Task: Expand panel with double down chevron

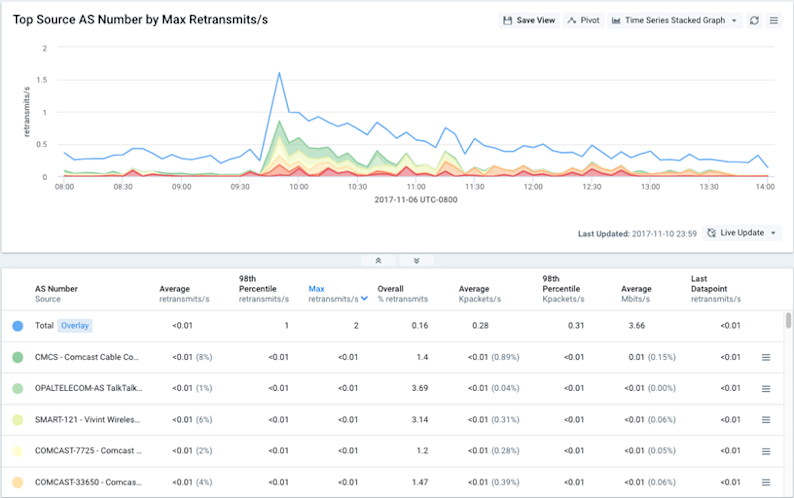Action: click(x=416, y=260)
